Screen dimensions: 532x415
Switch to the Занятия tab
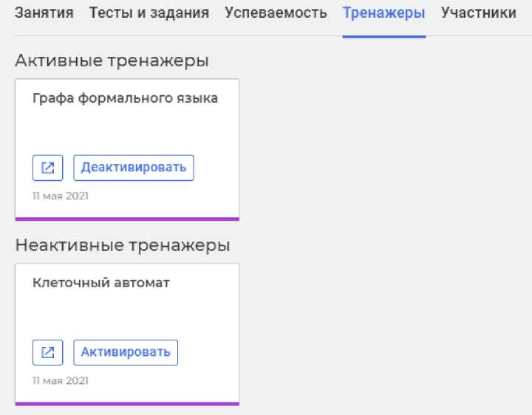coord(44,13)
